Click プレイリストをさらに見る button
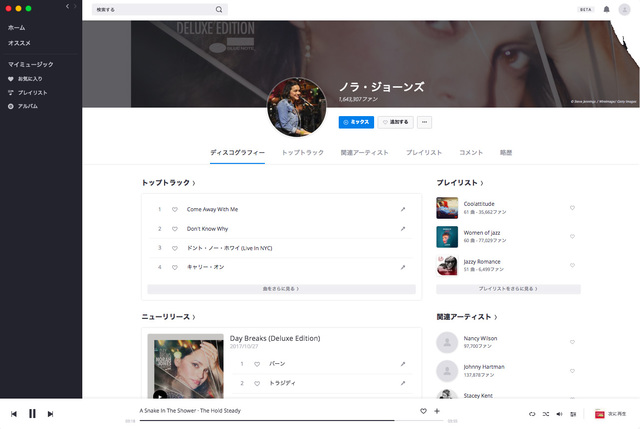 coord(508,289)
